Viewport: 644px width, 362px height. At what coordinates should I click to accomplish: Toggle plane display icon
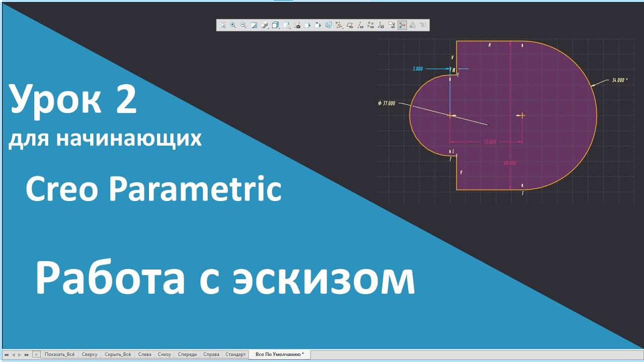[x=350, y=25]
